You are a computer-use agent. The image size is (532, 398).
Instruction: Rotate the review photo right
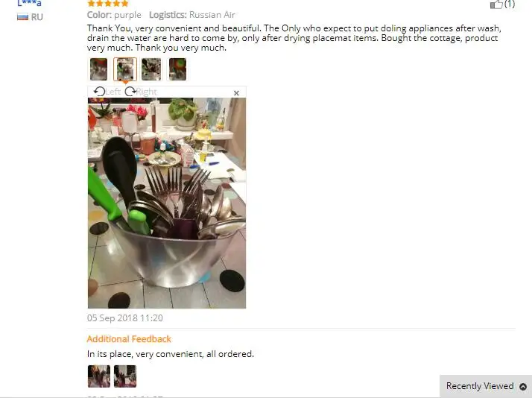tap(141, 92)
